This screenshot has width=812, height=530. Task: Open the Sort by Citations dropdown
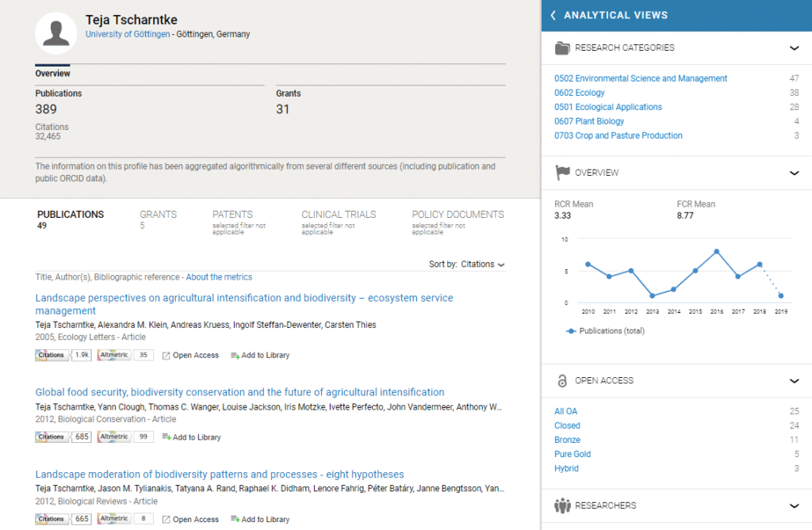(x=482, y=265)
